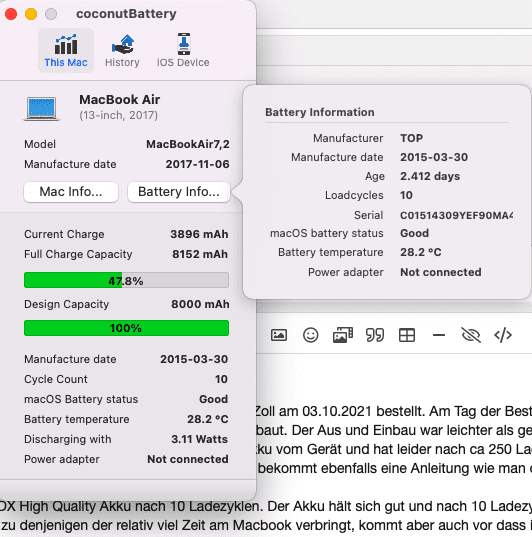Insert a quote block in the editor

(x=375, y=335)
